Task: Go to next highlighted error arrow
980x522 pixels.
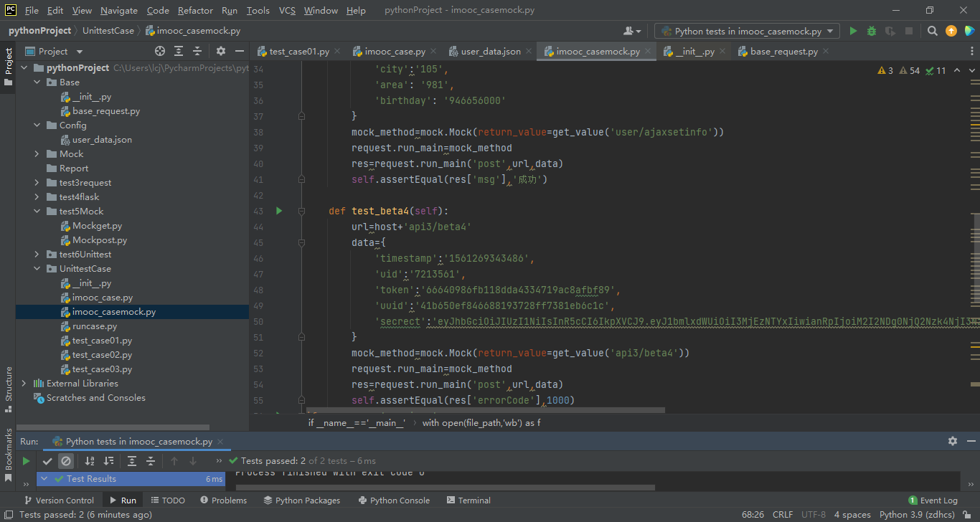Action: tap(972, 70)
